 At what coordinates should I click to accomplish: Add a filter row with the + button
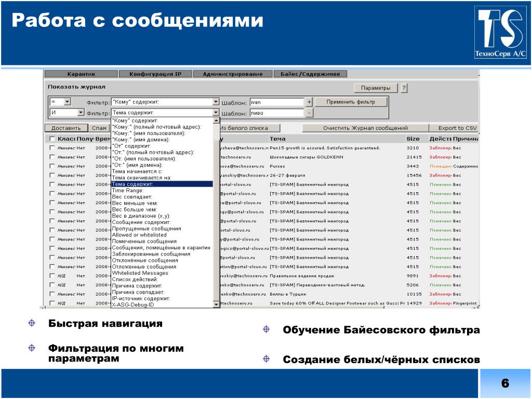309,102
